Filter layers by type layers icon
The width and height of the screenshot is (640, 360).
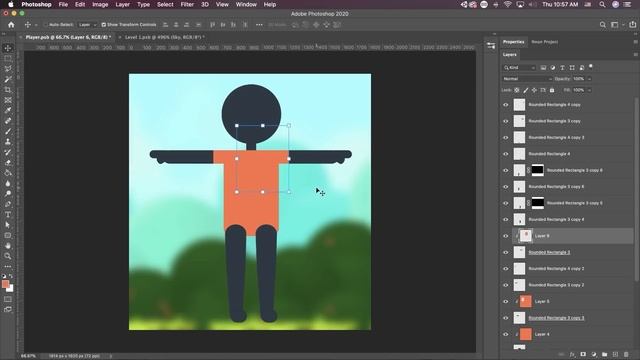coord(562,68)
